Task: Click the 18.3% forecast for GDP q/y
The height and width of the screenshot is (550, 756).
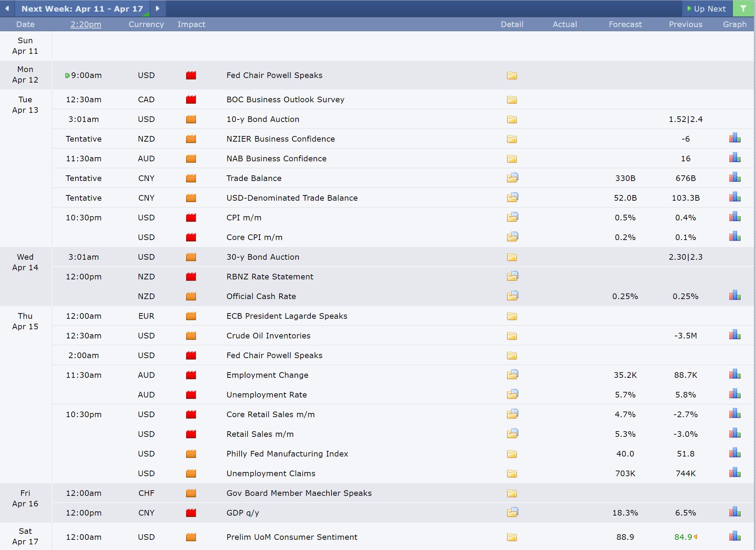Action: [x=625, y=513]
